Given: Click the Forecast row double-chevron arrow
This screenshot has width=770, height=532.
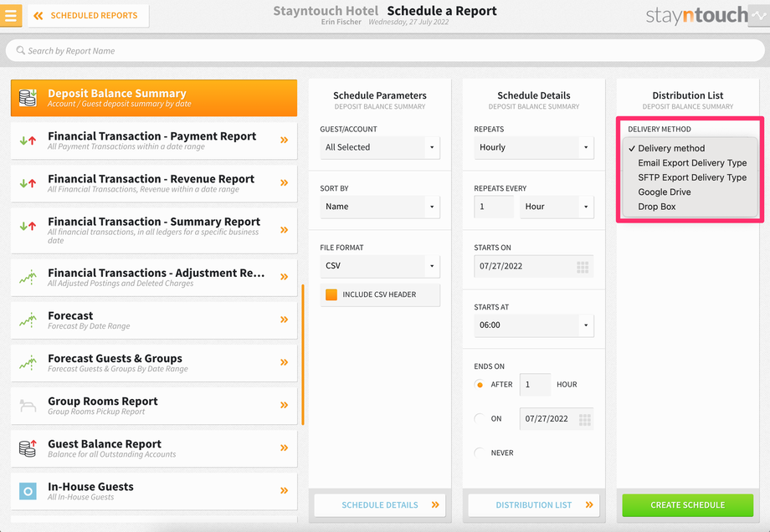Looking at the screenshot, I should 284,320.
